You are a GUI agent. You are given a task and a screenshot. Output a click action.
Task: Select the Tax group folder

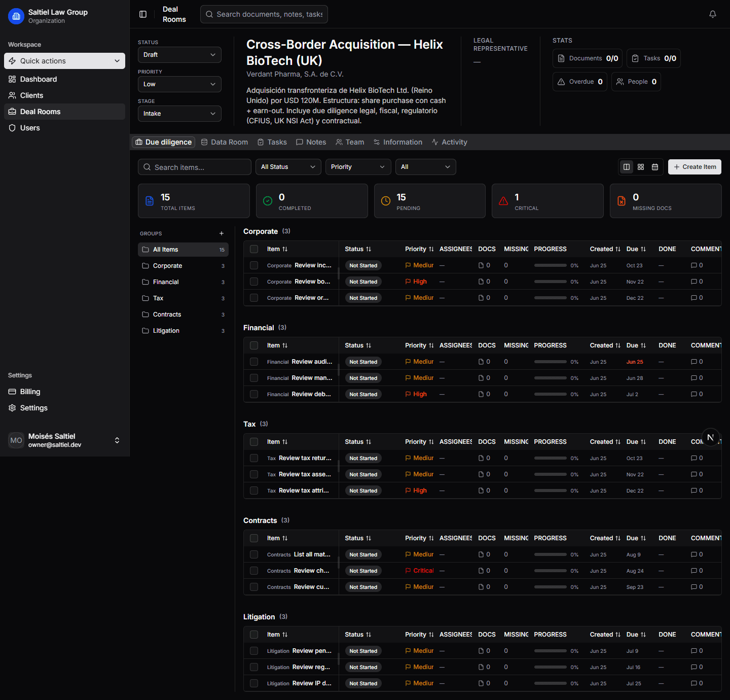coord(183,298)
